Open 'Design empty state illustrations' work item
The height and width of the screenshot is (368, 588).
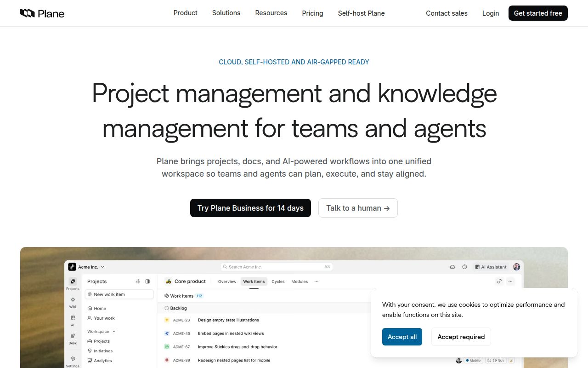tap(228, 320)
